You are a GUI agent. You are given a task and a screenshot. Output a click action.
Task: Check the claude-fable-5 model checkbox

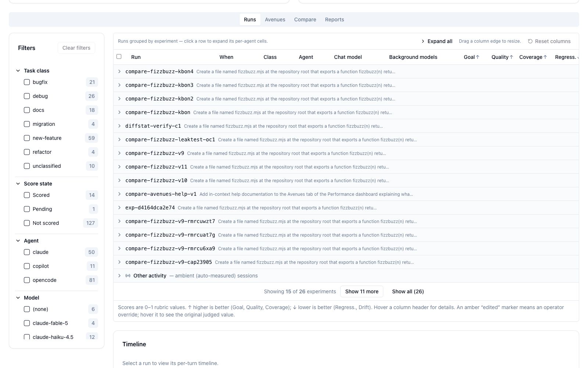tap(27, 323)
